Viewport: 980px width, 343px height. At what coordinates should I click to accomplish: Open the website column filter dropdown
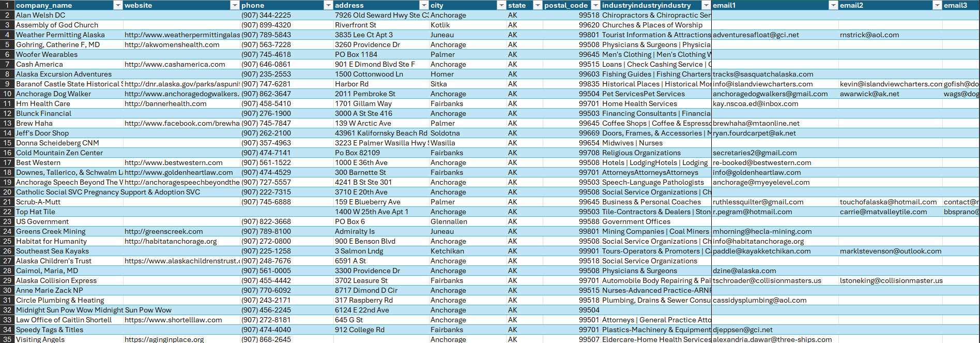(235, 5)
